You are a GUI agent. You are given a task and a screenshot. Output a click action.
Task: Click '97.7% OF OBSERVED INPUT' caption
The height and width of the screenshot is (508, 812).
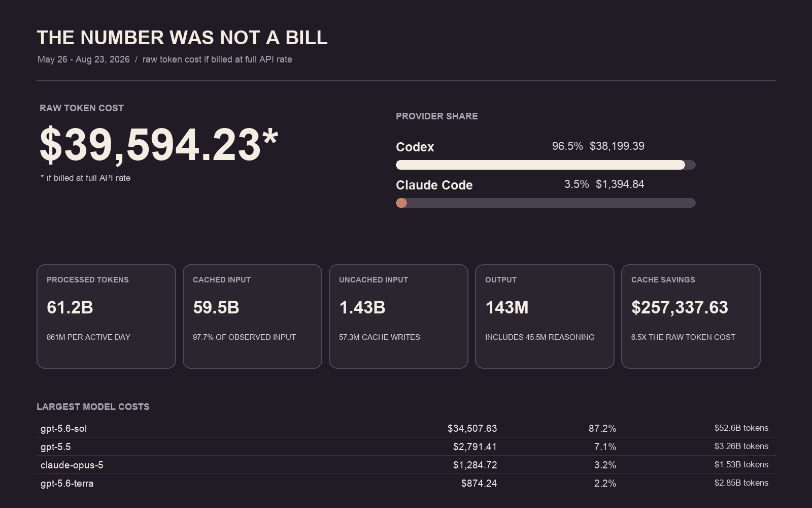point(244,337)
